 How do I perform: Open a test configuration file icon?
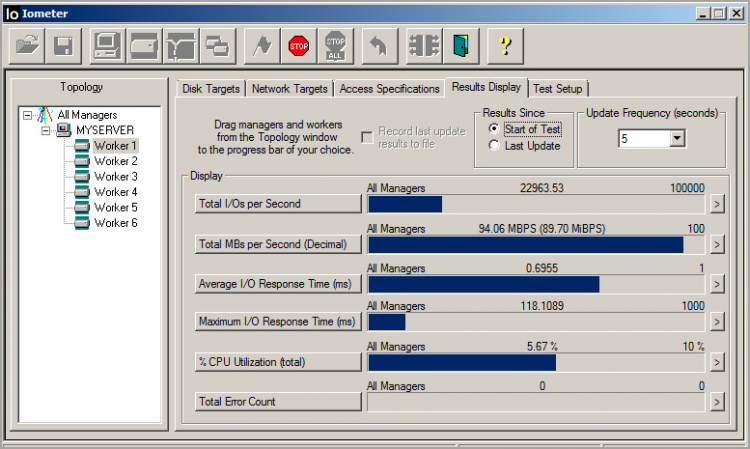pyautogui.click(x=27, y=46)
